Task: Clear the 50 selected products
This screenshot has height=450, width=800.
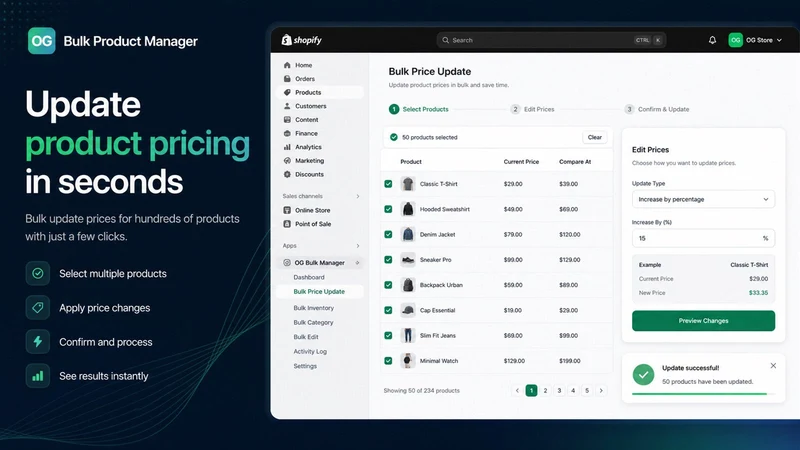Action: tap(594, 137)
